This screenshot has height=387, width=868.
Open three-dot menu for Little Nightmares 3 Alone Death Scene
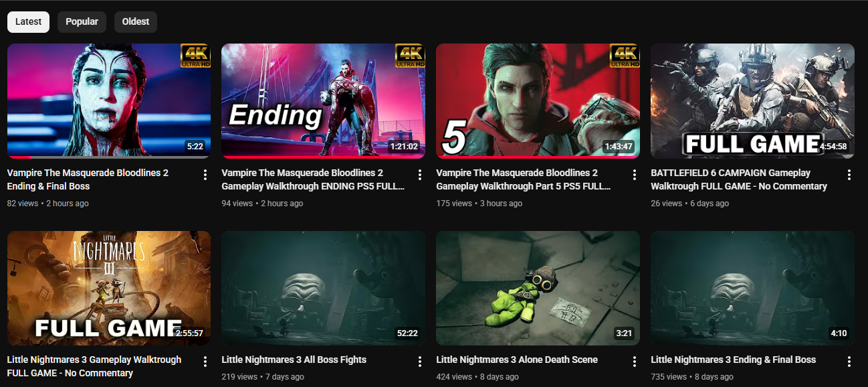tap(634, 362)
